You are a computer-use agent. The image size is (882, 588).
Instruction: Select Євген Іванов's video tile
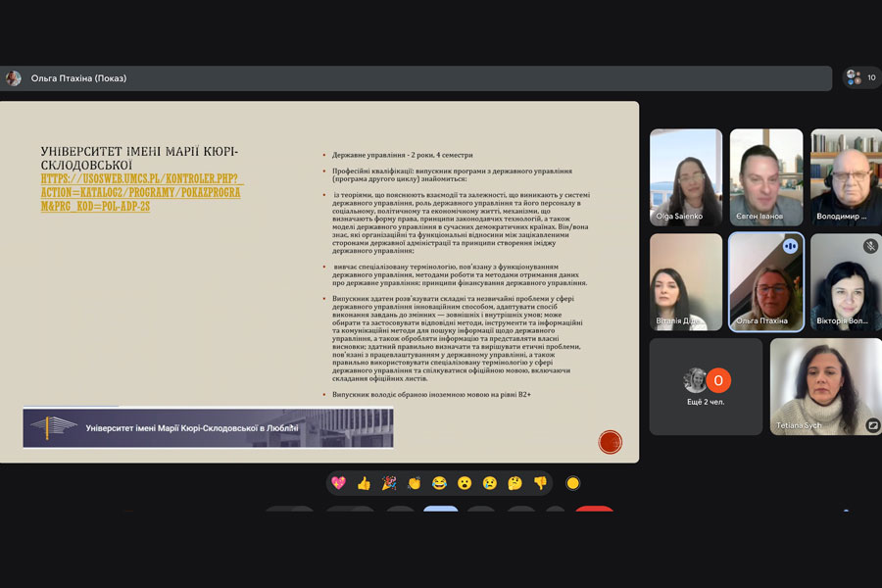(x=766, y=177)
